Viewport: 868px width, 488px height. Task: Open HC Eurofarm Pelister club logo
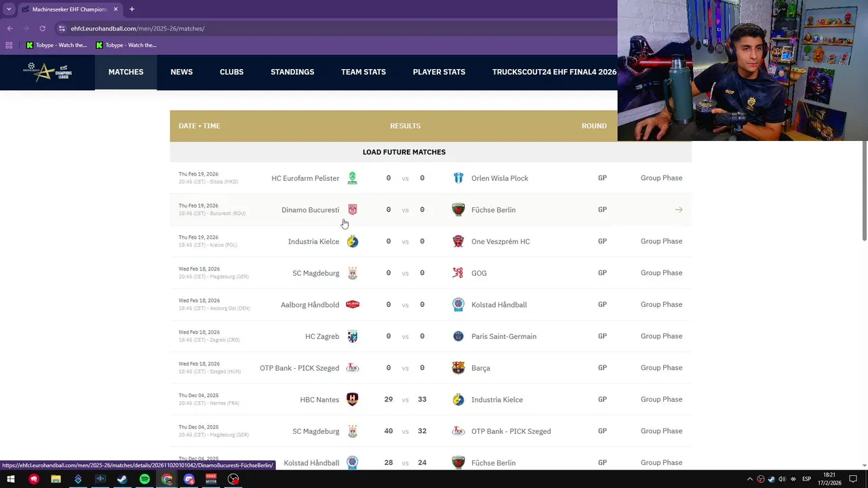click(353, 178)
